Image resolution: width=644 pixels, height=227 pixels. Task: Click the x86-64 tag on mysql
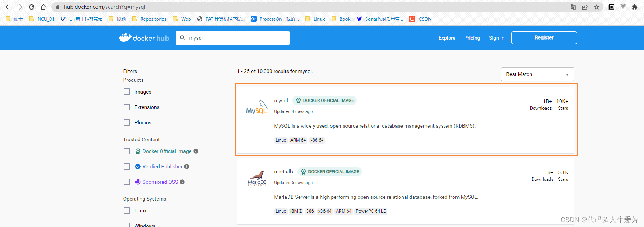(317, 140)
